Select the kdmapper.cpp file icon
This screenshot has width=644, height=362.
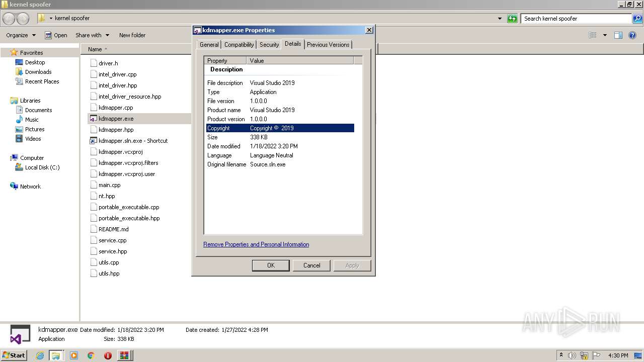click(93, 108)
